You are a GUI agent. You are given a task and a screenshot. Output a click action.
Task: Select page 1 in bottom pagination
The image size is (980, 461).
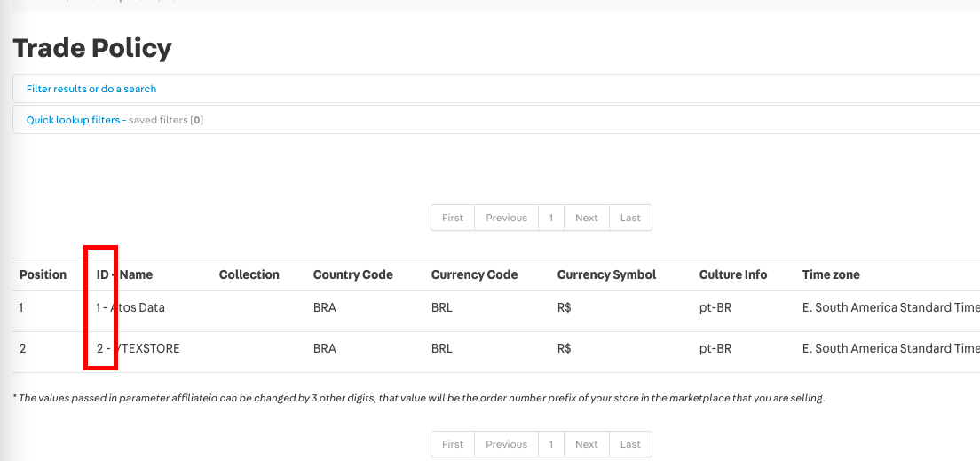[551, 444]
